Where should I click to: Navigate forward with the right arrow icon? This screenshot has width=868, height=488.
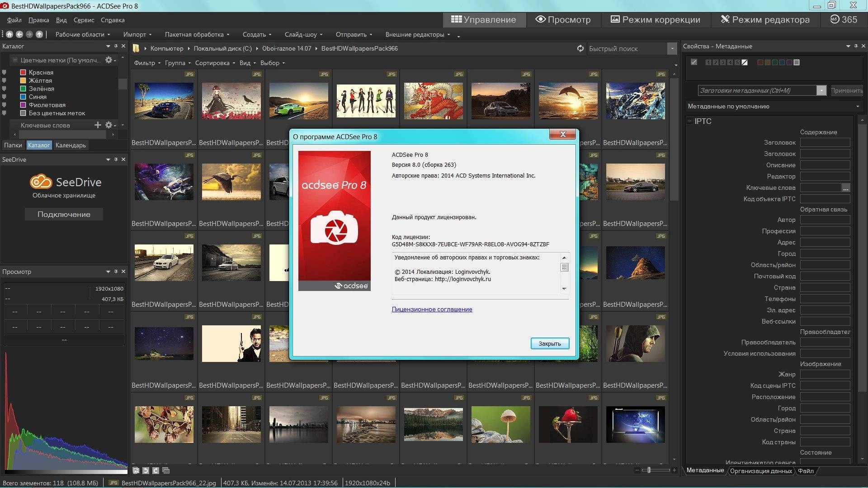pos(29,34)
